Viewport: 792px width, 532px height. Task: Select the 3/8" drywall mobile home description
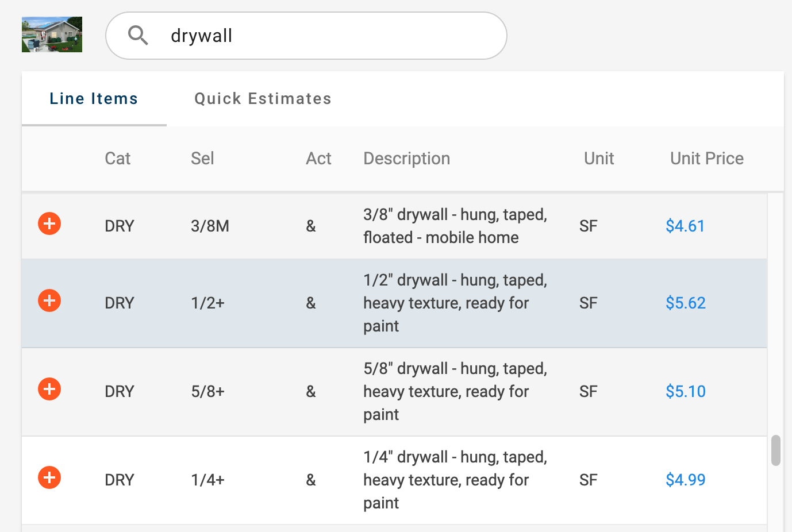pos(455,226)
